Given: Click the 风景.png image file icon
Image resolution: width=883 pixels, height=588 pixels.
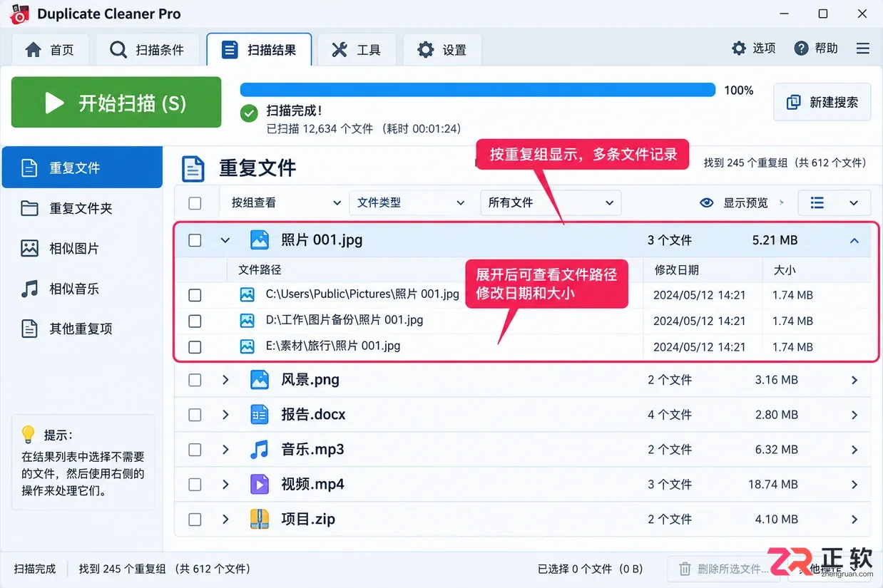Looking at the screenshot, I should pyautogui.click(x=260, y=380).
